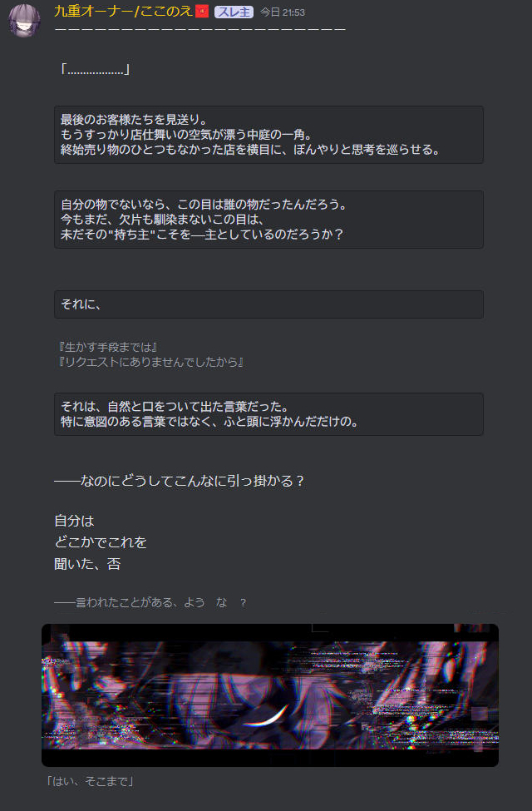Click the line 『リクエストにありませんでしたから』
This screenshot has height=811, width=532.
click(x=150, y=362)
